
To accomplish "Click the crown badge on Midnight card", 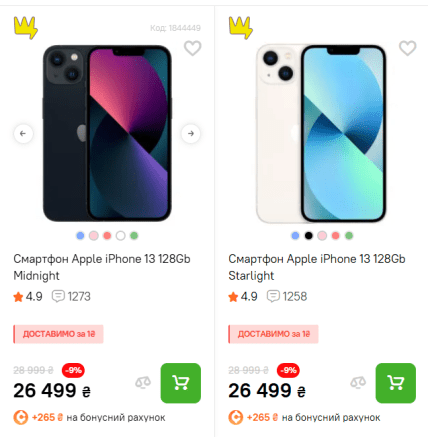I will coord(26,28).
